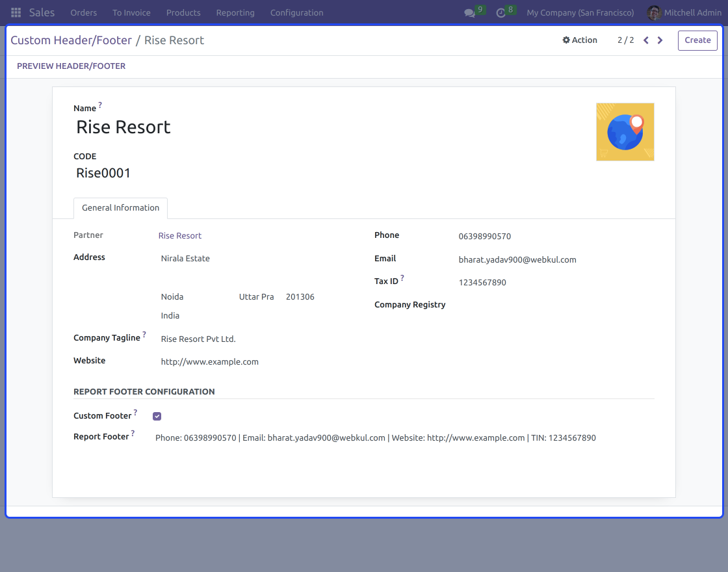Go to next record arrow
This screenshot has width=728, height=572.
(x=660, y=40)
